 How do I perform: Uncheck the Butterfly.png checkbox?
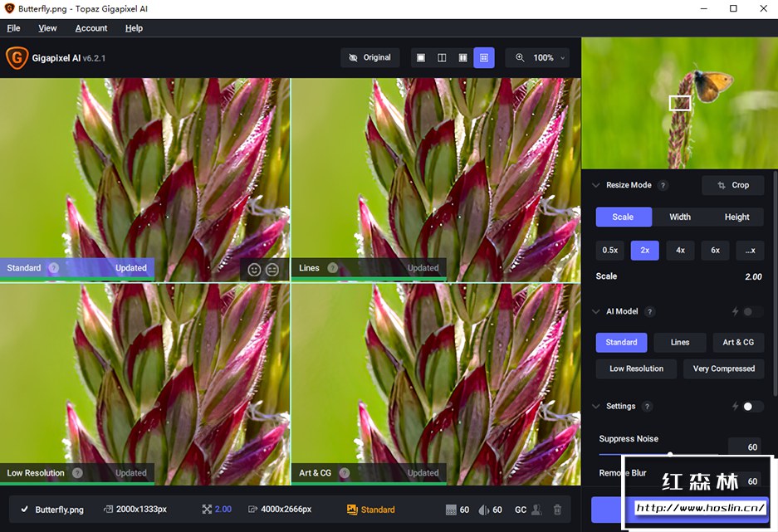(24, 510)
